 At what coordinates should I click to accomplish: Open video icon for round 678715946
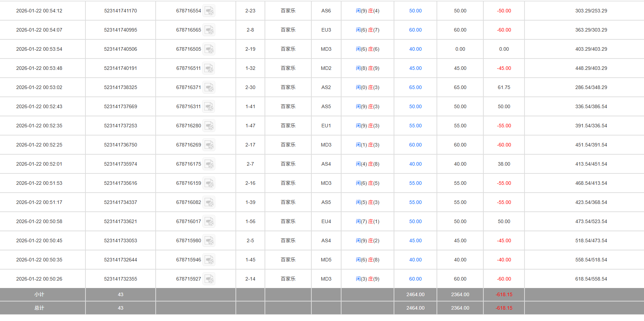pyautogui.click(x=209, y=260)
